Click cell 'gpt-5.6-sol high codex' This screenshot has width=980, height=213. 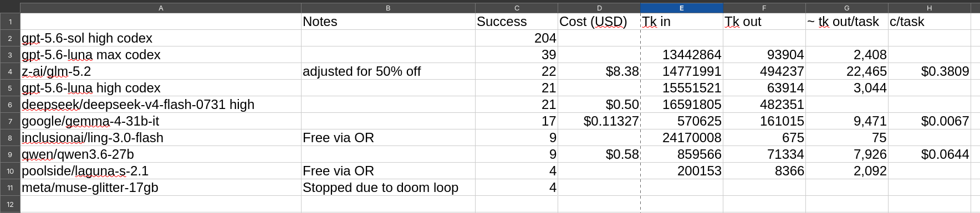(x=161, y=38)
